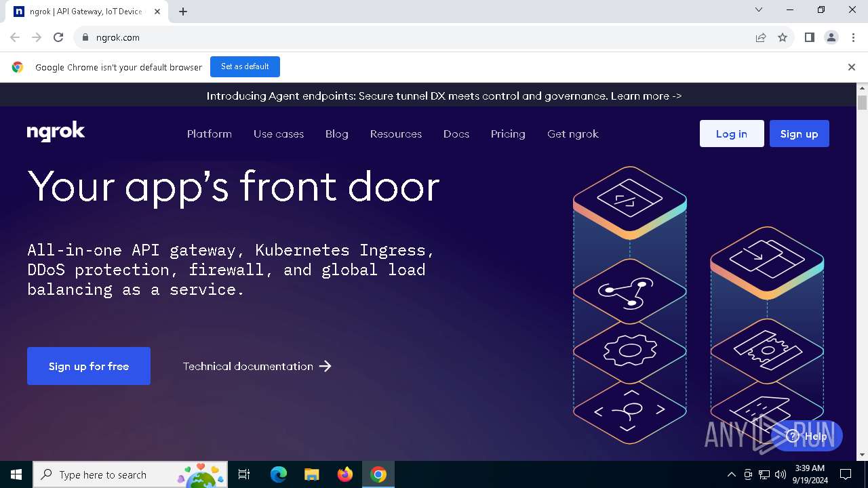
Task: Click the gear illustration tile
Action: tap(630, 350)
